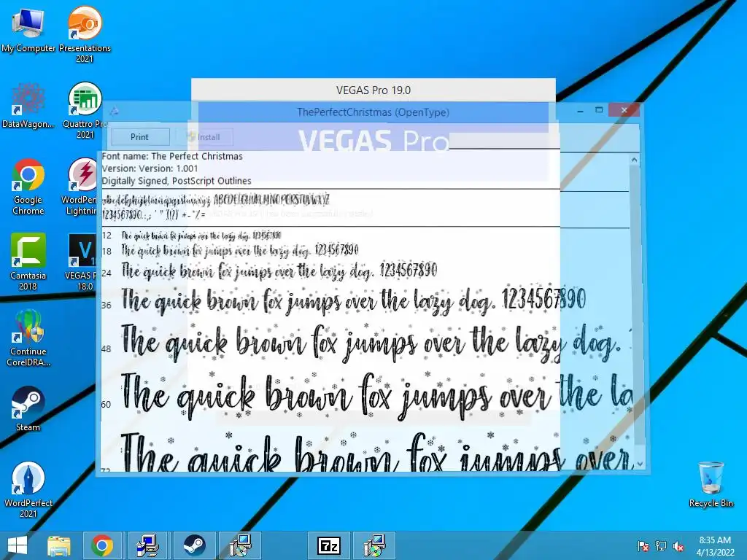The height and width of the screenshot is (560, 747).
Task: Click the font preview scroll down arrow
Action: pos(640,463)
